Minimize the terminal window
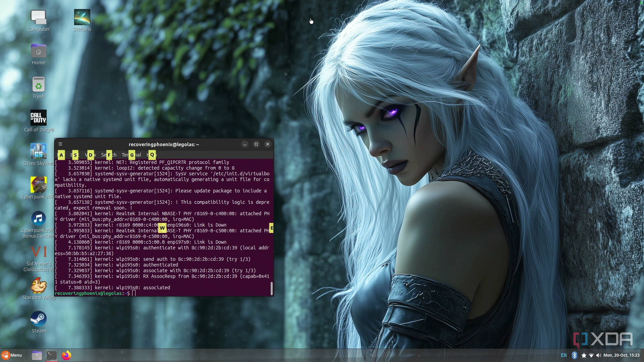The height and width of the screenshot is (362, 644). [x=245, y=144]
